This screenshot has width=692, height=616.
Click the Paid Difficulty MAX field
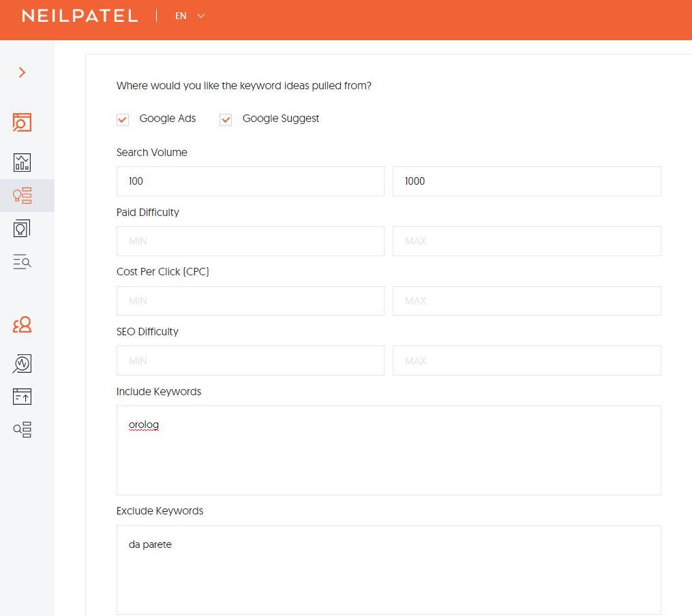[x=527, y=241]
